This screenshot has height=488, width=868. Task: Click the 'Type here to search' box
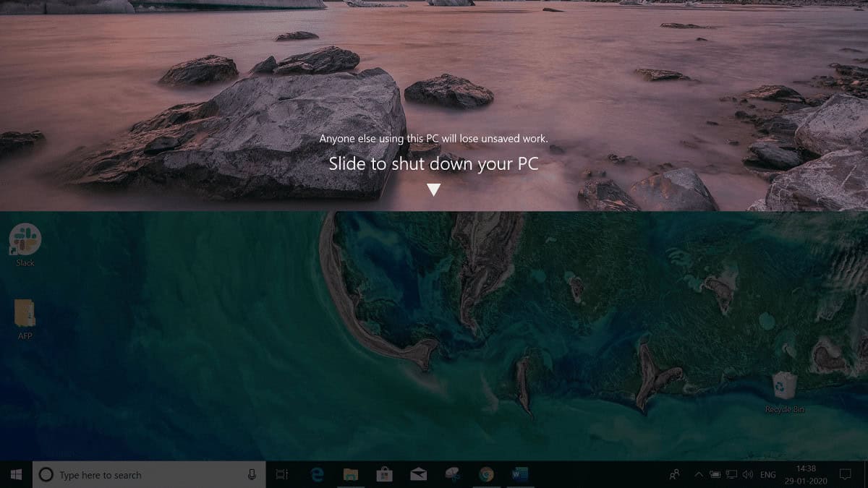click(145, 475)
